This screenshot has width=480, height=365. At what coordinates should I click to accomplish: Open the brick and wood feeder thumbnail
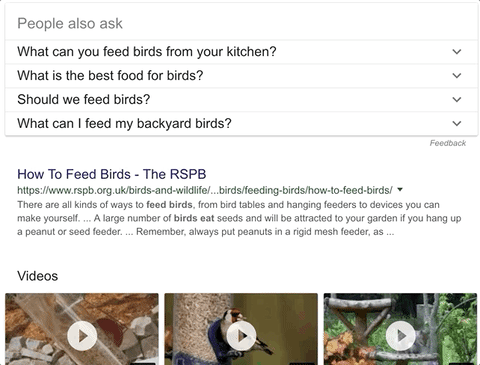click(82, 329)
